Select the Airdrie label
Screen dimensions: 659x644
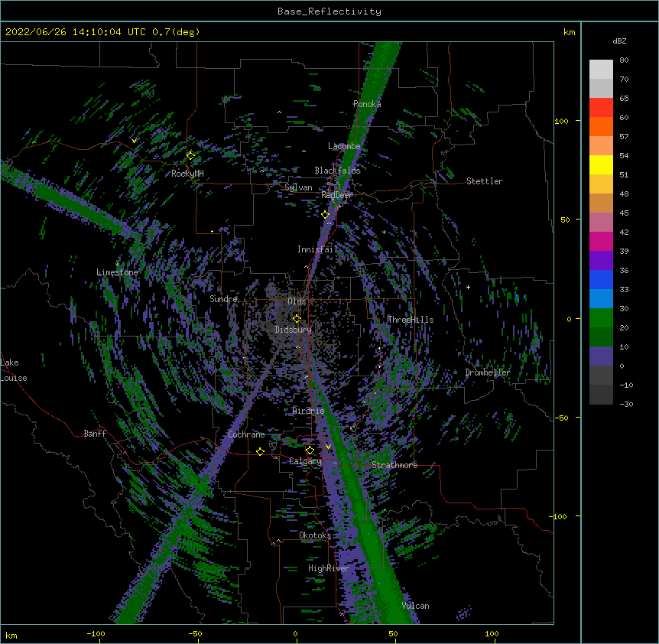coord(308,411)
